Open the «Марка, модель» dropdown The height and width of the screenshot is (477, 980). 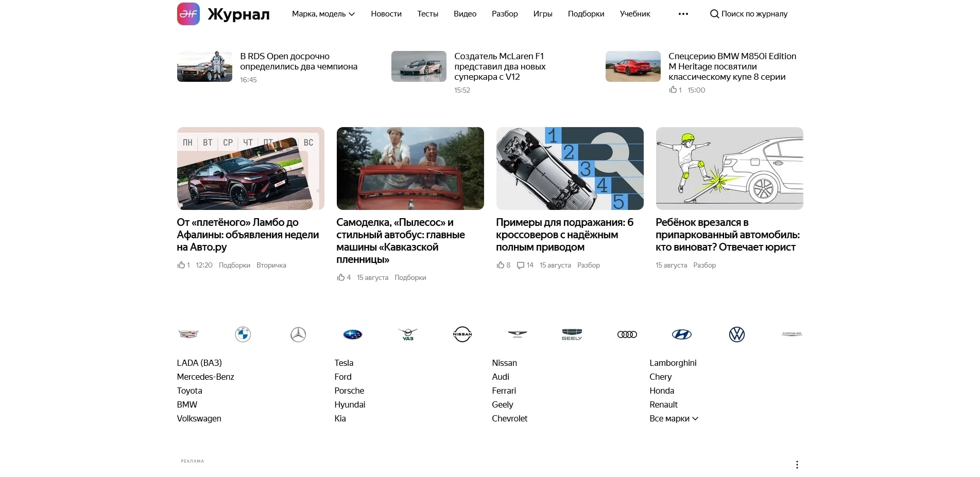(323, 14)
